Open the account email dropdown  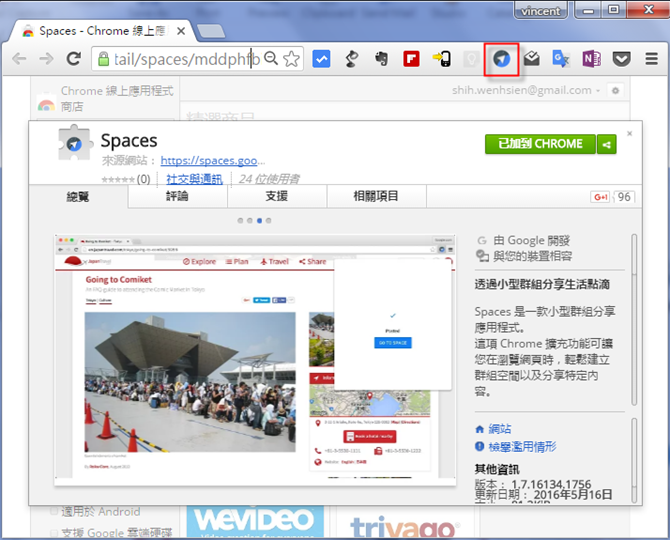click(x=526, y=91)
